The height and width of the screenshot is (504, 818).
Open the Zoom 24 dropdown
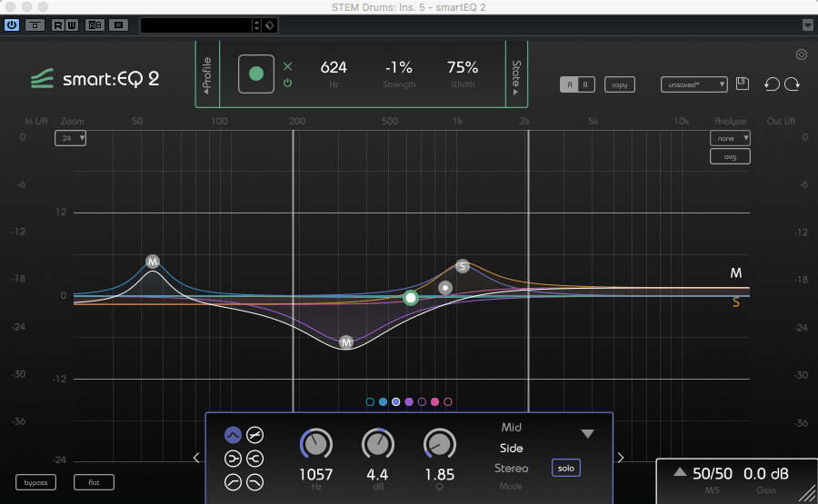click(x=70, y=138)
